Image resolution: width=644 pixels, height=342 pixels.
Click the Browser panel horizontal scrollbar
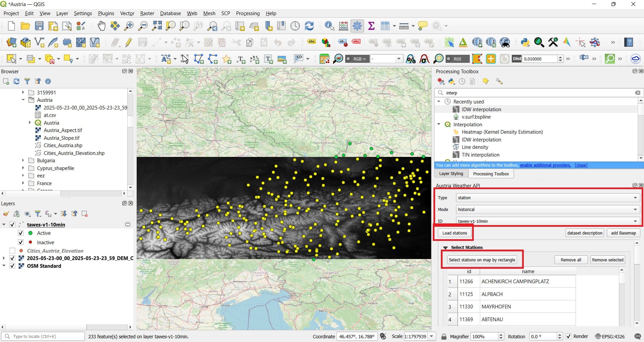click(x=63, y=194)
